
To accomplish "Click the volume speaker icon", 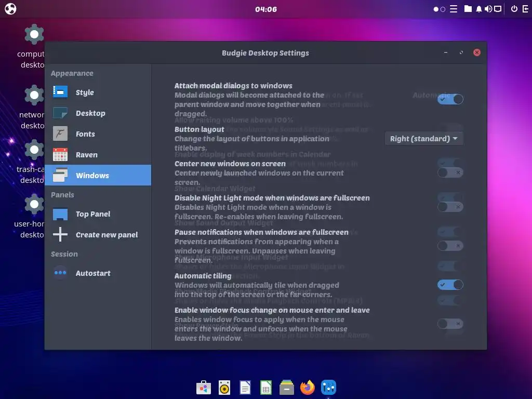I will (x=488, y=9).
